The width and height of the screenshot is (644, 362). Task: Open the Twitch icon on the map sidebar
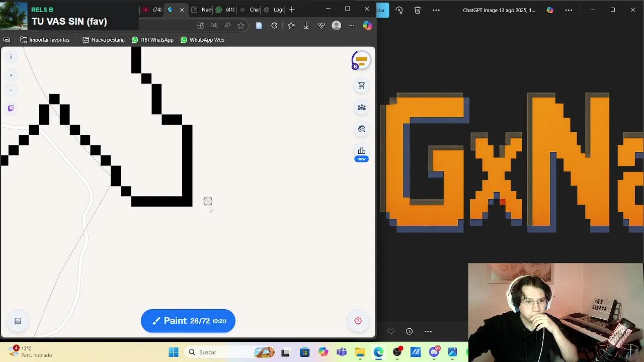point(11,108)
